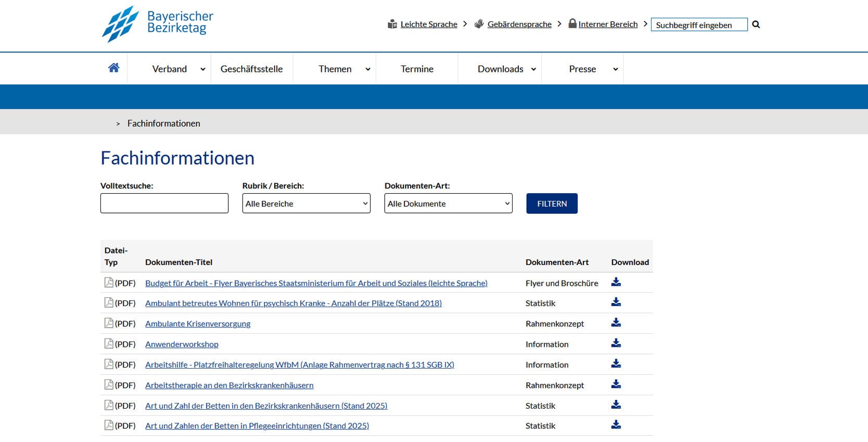Download the Budget für Arbeit flyer icon
The height and width of the screenshot is (442, 868).
coord(616,282)
